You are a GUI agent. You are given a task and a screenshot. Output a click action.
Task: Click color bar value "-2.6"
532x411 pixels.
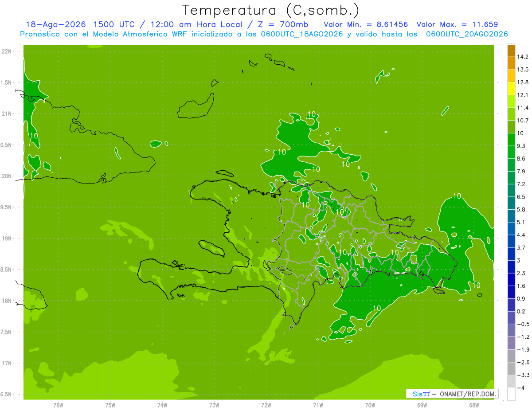(x=523, y=362)
